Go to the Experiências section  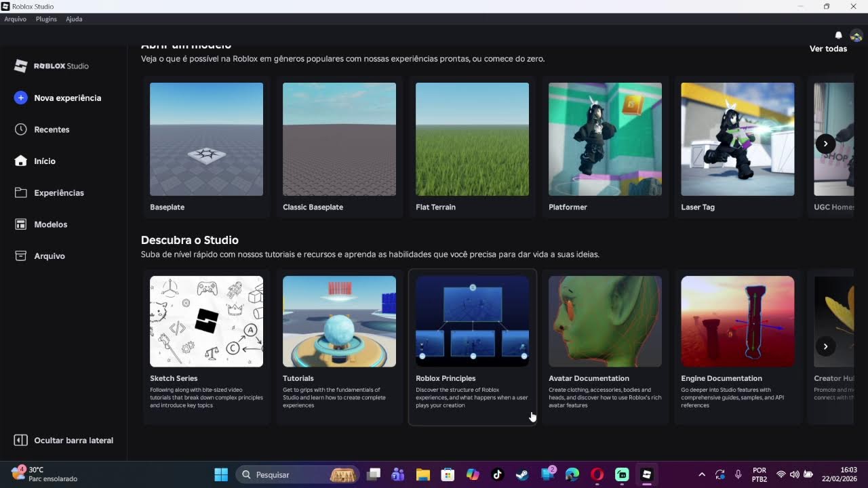(59, 192)
